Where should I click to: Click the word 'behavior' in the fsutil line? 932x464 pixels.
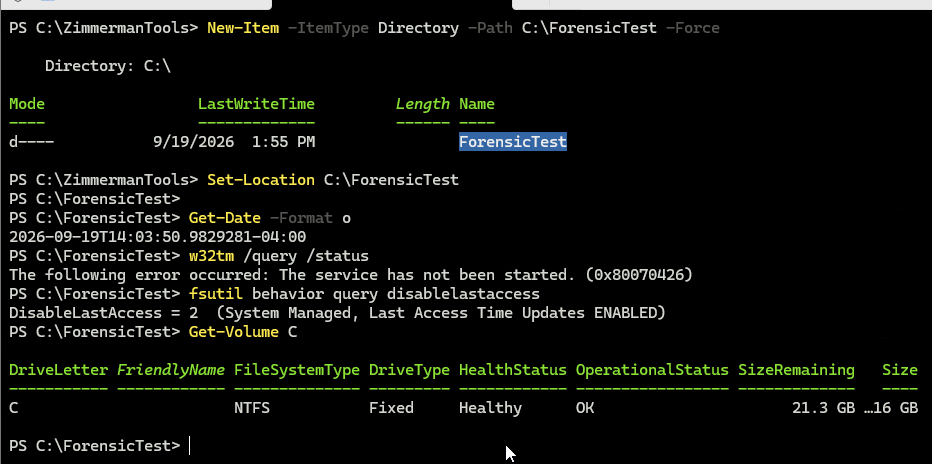click(x=288, y=294)
